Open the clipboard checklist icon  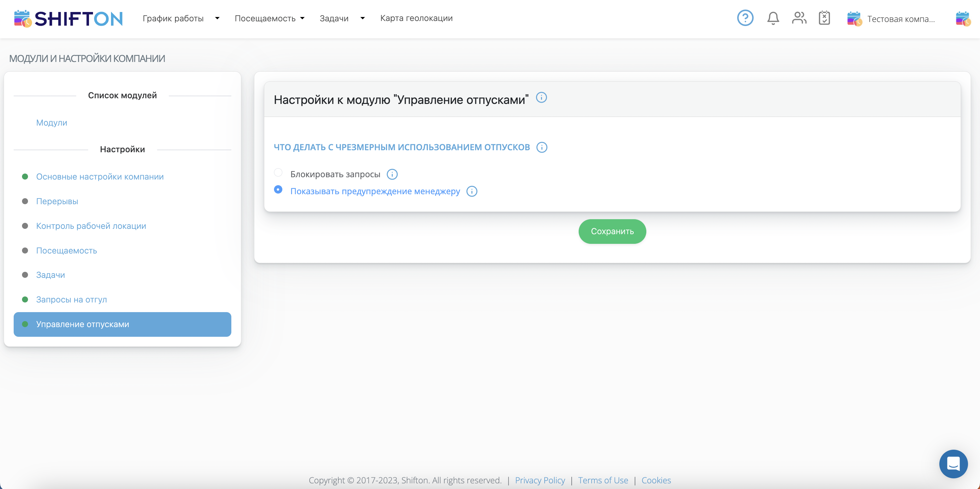click(824, 18)
